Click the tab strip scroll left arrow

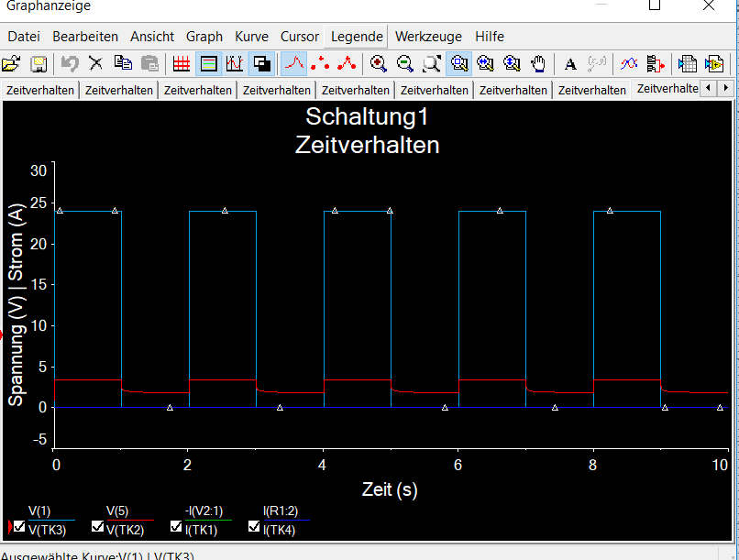tap(709, 88)
